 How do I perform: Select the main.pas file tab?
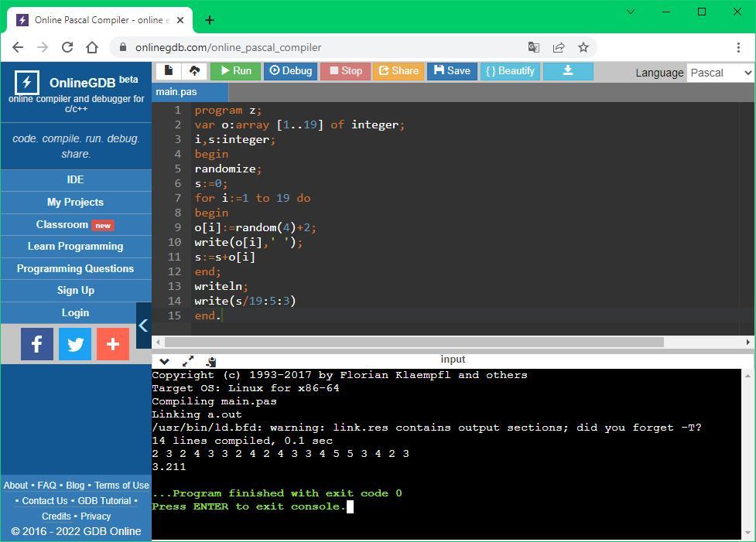[x=190, y=92]
